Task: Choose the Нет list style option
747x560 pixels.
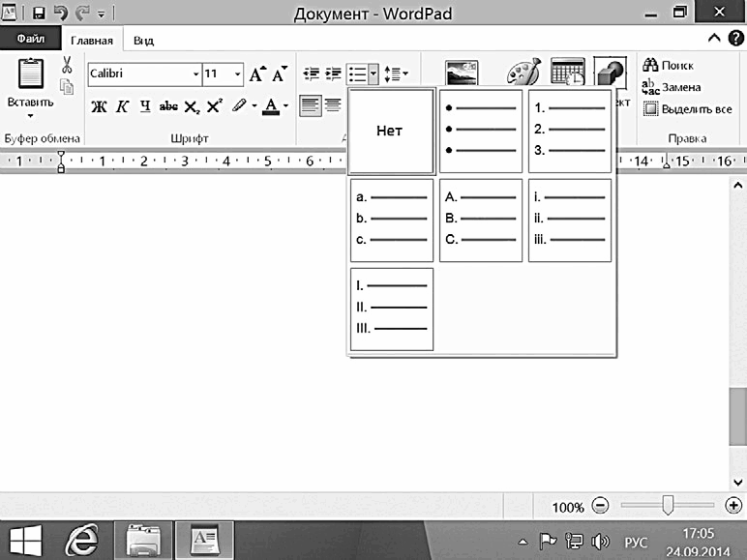Action: pyautogui.click(x=391, y=131)
